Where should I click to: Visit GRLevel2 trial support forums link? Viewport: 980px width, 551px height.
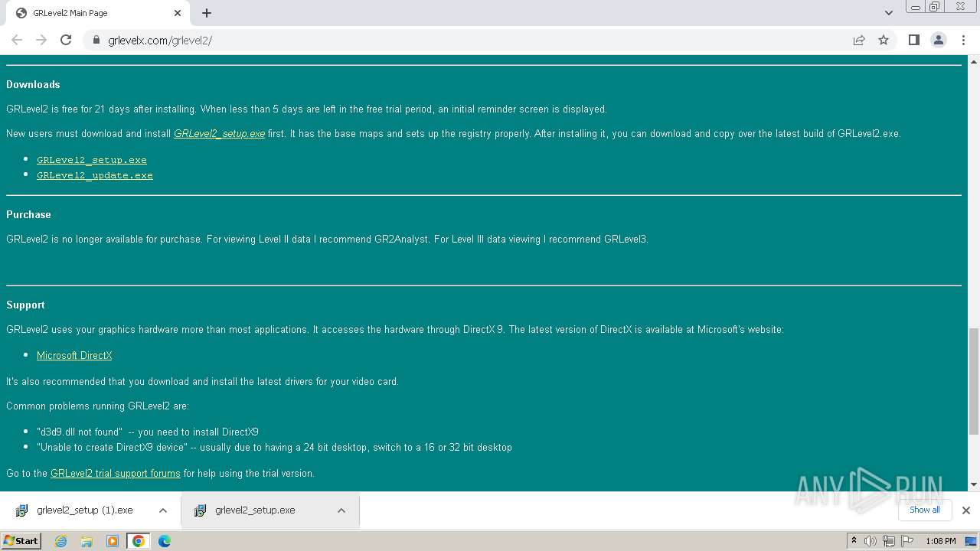click(x=116, y=473)
